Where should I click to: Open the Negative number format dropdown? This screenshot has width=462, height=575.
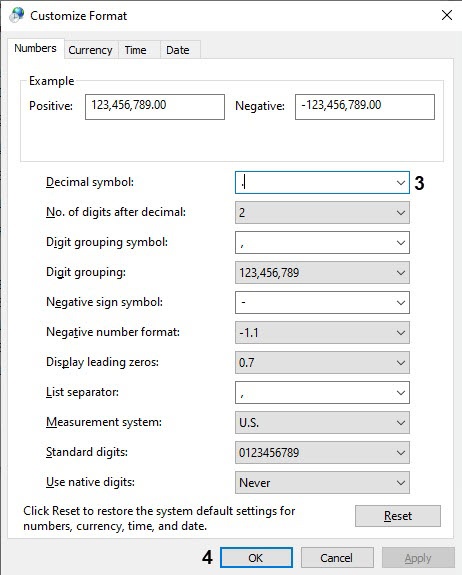point(322,333)
